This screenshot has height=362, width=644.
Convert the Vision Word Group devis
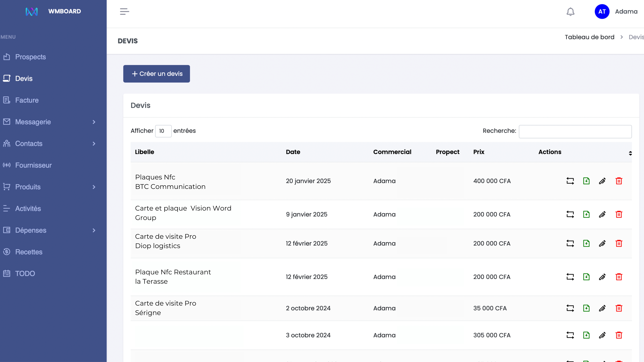coord(570,214)
